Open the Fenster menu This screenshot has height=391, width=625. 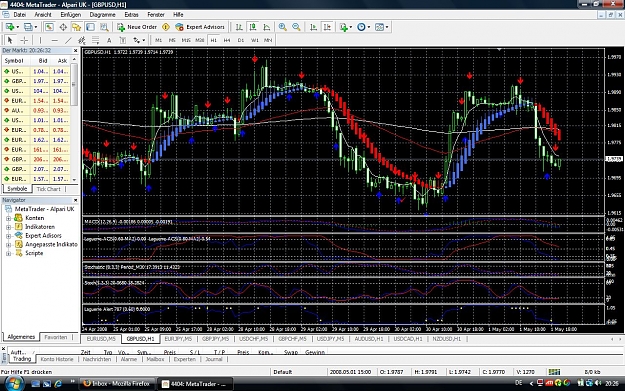[x=156, y=15]
